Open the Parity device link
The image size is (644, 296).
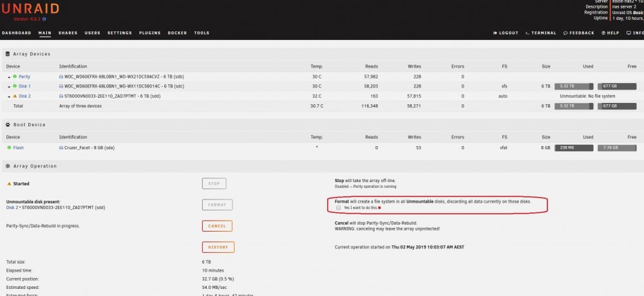(24, 77)
